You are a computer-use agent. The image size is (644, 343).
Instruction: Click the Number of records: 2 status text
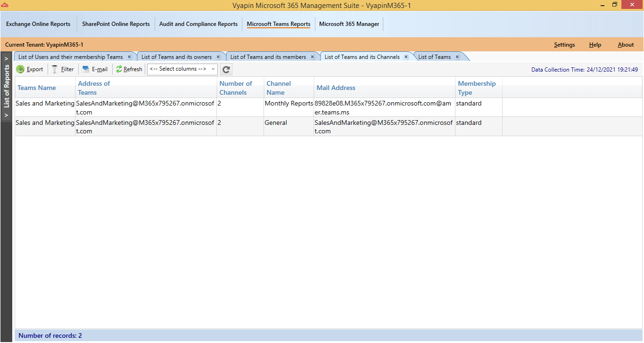click(x=50, y=336)
